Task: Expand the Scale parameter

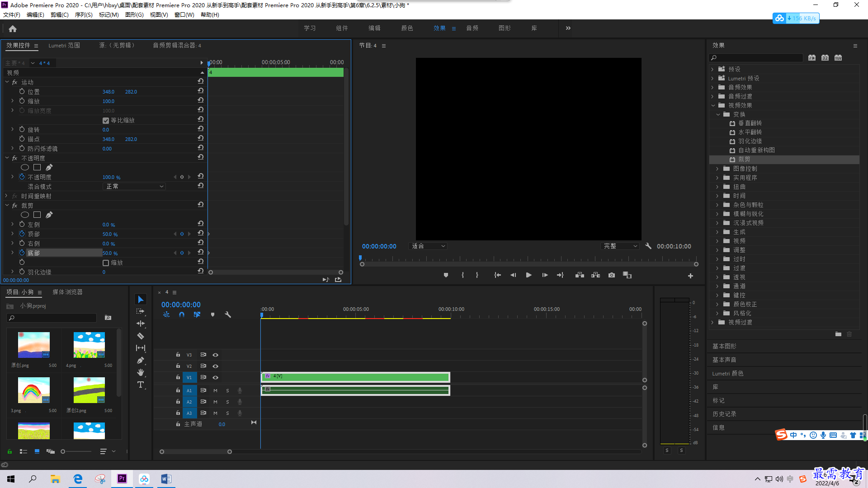Action: pyautogui.click(x=12, y=101)
